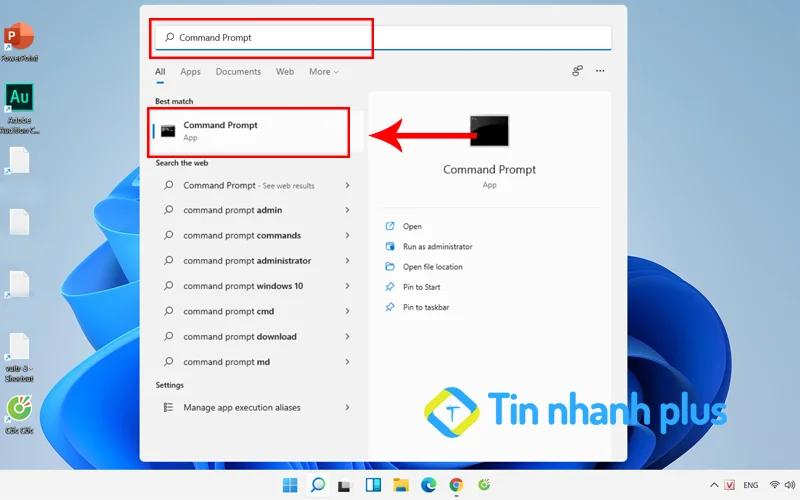Open Widgets from the taskbar
The image size is (800, 500).
coord(373,485)
